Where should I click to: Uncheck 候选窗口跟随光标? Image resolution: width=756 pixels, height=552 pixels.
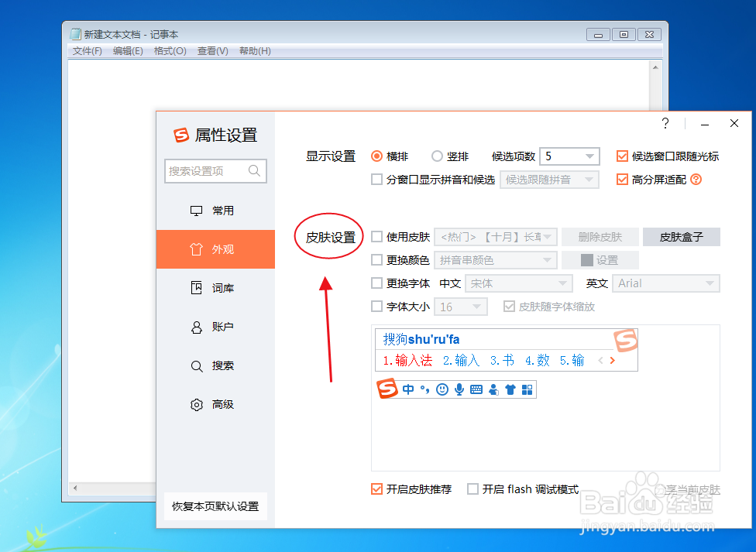point(623,156)
